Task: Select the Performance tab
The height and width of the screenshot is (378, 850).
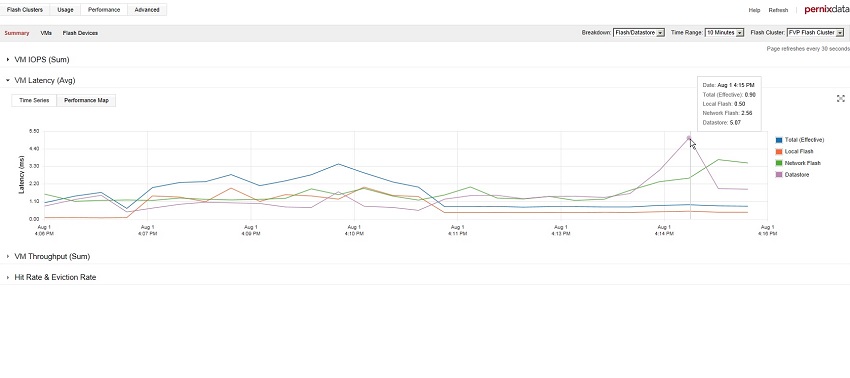Action: 104,10
